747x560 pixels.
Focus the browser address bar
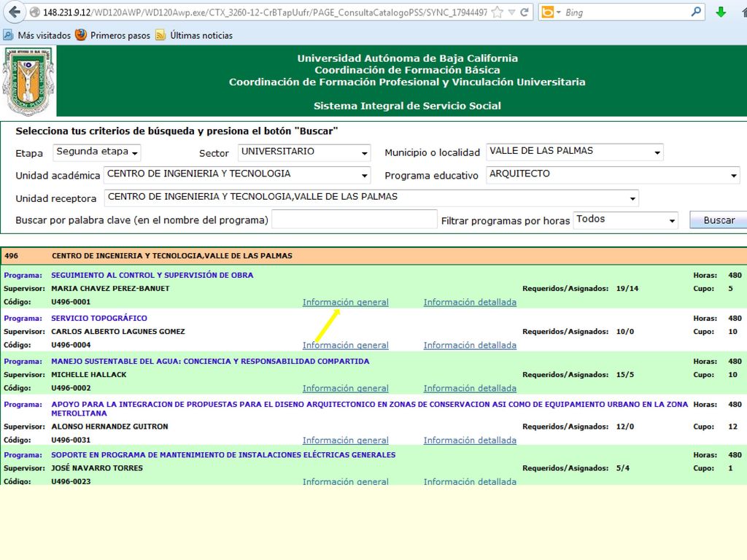pyautogui.click(x=264, y=12)
